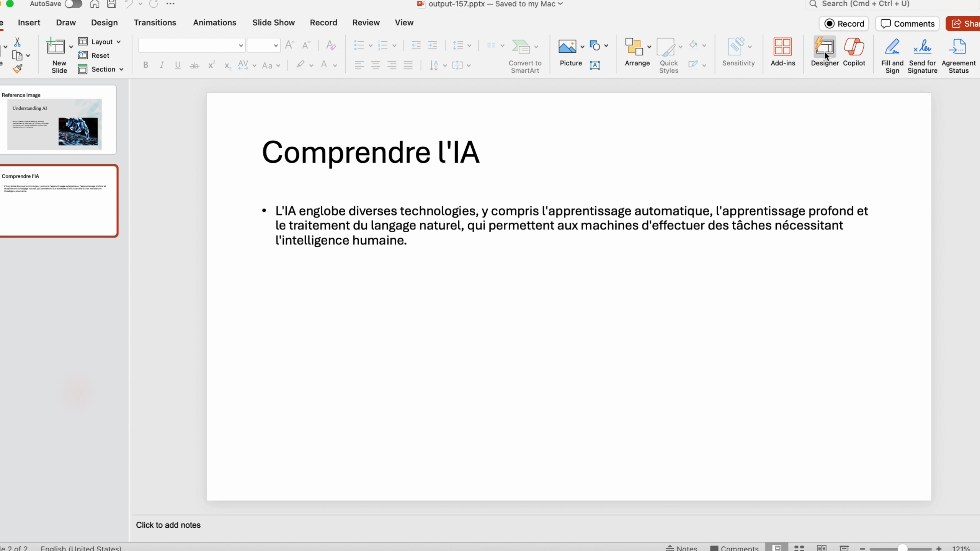
Task: Click the Format Painter brush icon
Action: tap(17, 69)
